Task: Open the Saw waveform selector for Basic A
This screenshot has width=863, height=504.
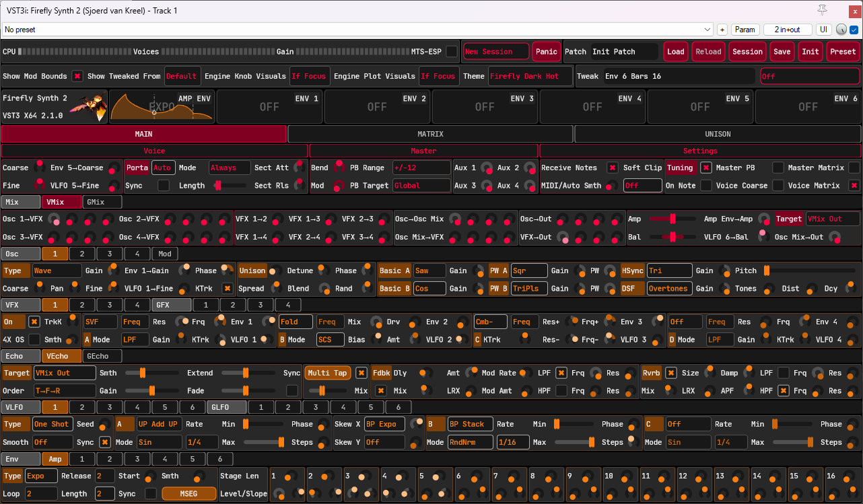Action: tap(429, 270)
